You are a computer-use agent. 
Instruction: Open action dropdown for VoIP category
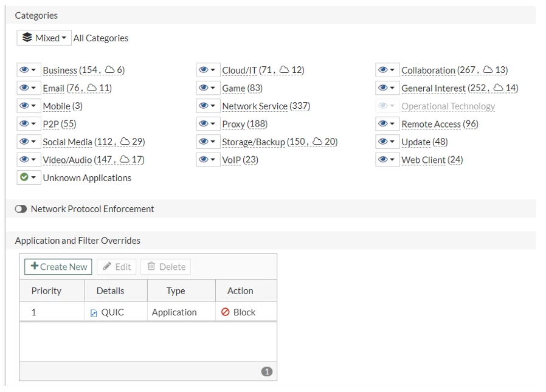[x=208, y=159]
